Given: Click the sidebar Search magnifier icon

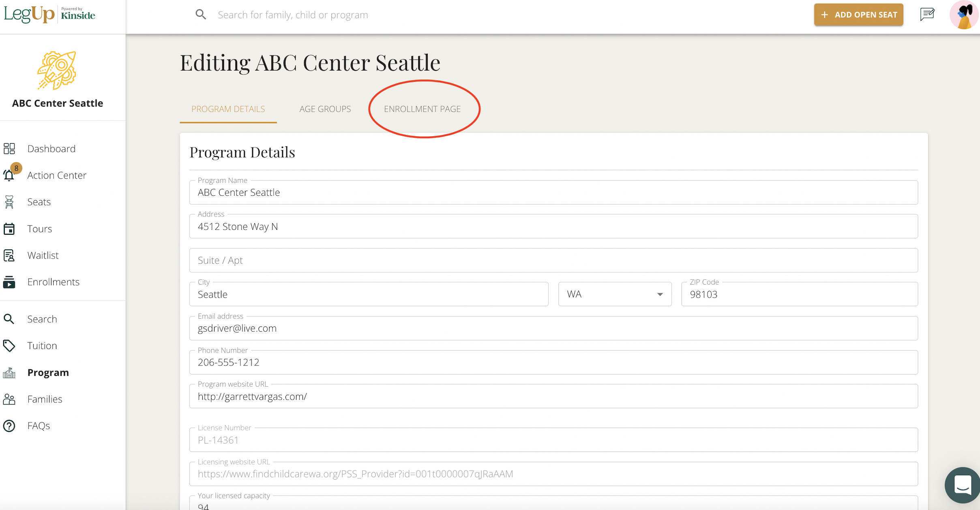Looking at the screenshot, I should (x=9, y=319).
